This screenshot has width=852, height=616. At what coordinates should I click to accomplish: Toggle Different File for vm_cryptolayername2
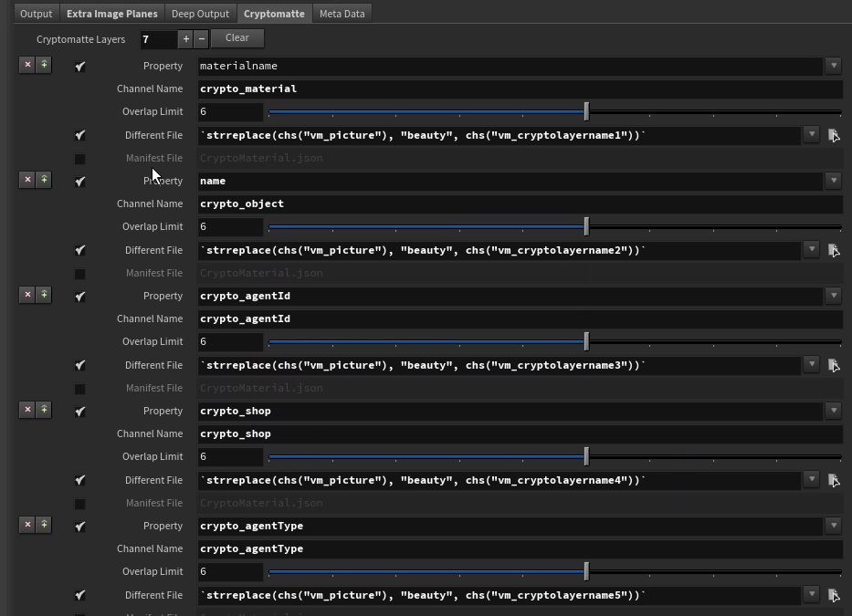tap(79, 250)
